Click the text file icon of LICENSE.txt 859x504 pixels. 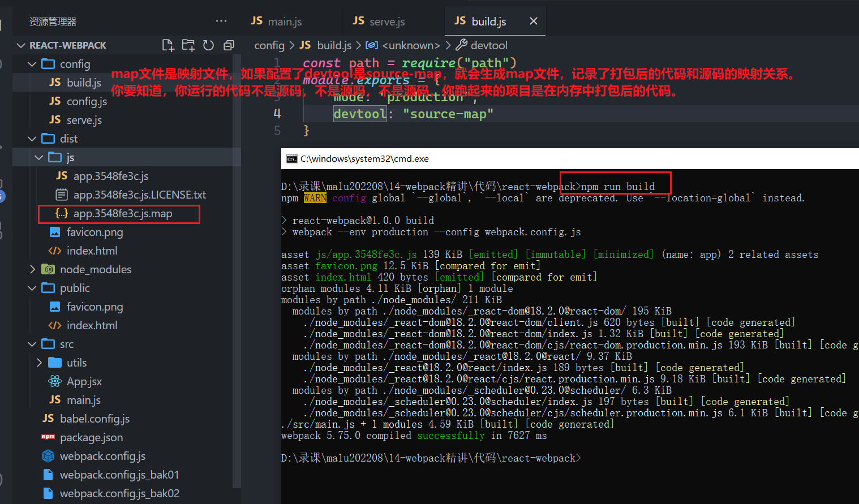tap(62, 195)
